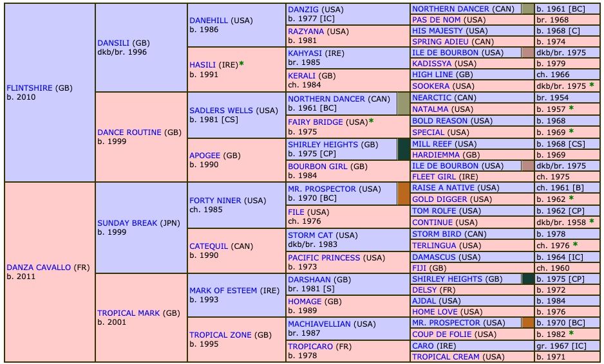Viewport: 604px width, 364px height.
Task: Open TOM ROLFE (USA) link
Action: coord(434,211)
